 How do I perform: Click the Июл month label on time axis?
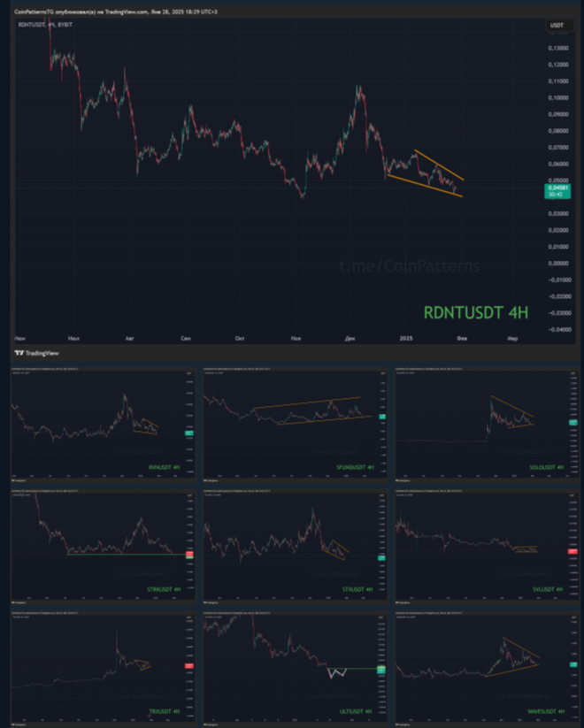(x=73, y=339)
